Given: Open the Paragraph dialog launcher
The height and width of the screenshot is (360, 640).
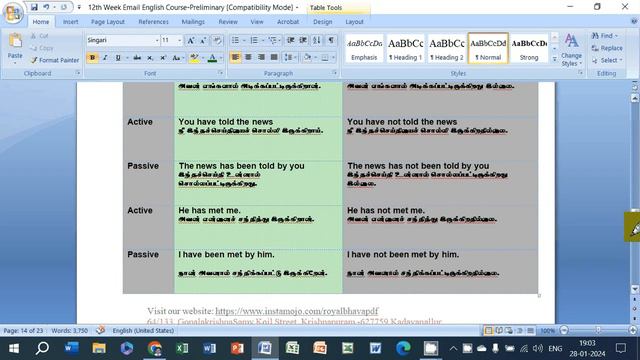Looking at the screenshot, I should click(334, 73).
